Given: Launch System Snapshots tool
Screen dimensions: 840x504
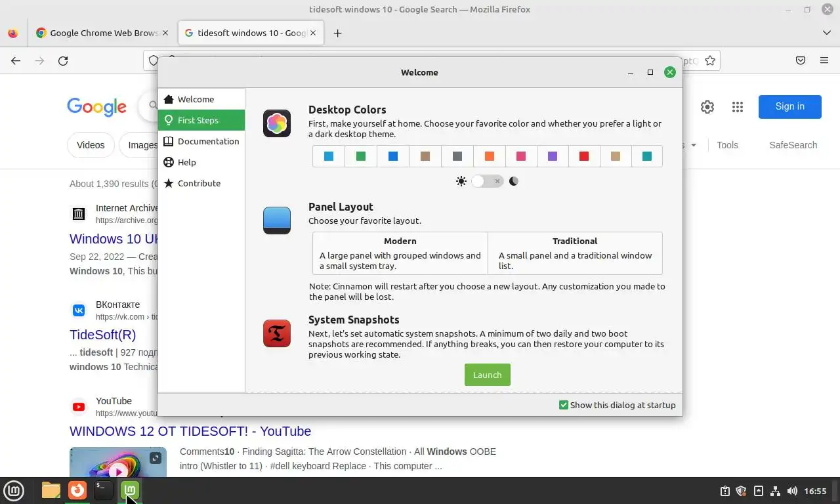Looking at the screenshot, I should [488, 375].
